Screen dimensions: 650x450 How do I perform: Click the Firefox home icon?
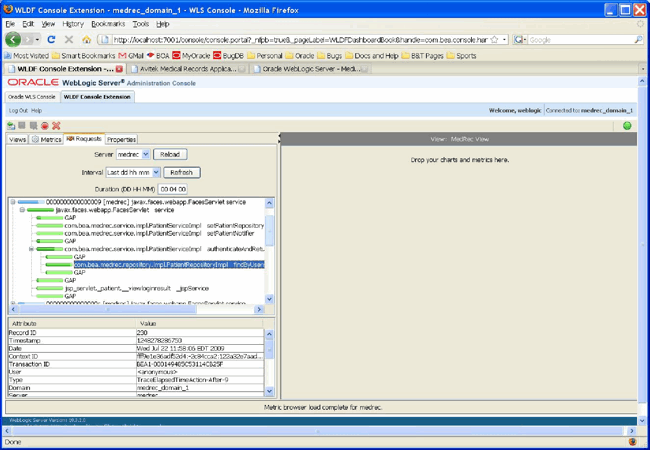(x=87, y=40)
